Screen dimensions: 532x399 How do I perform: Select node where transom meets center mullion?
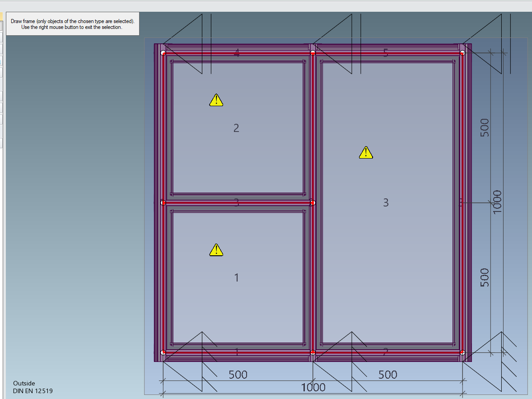pos(313,202)
